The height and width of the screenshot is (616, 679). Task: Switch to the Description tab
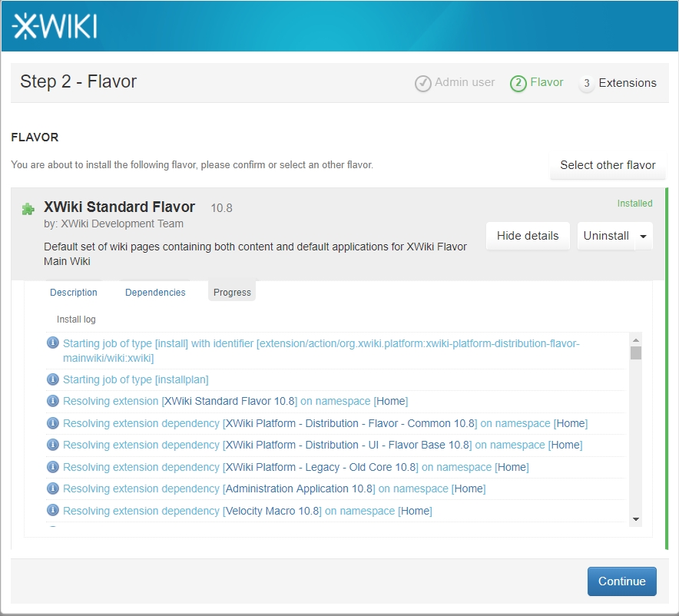(x=74, y=293)
